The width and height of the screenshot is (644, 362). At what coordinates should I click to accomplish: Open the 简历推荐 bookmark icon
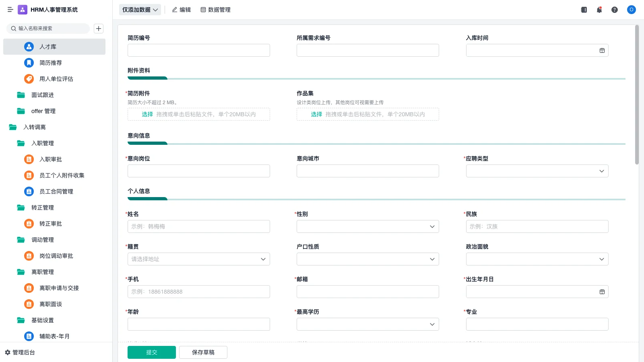(29, 63)
